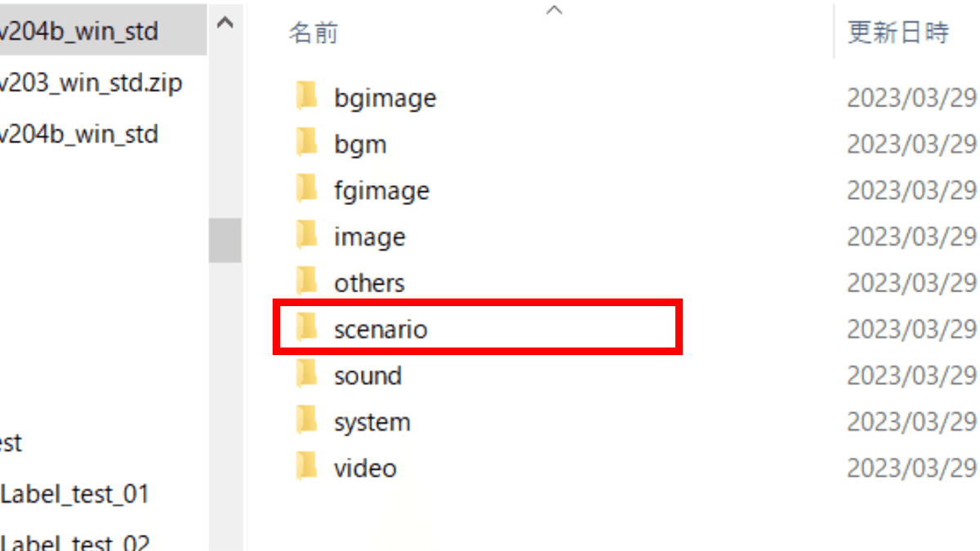Viewport: 980px width, 551px height.
Task: Select the bgm folder icon
Action: pos(307,144)
